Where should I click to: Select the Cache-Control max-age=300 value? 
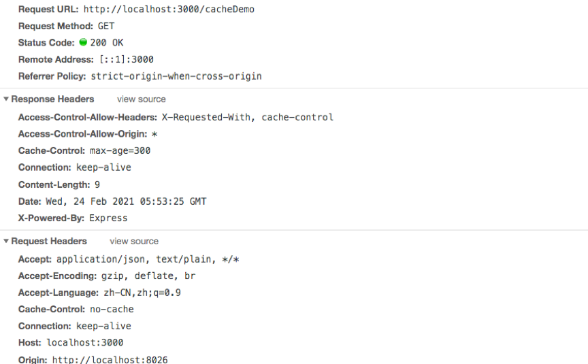pyautogui.click(x=120, y=151)
